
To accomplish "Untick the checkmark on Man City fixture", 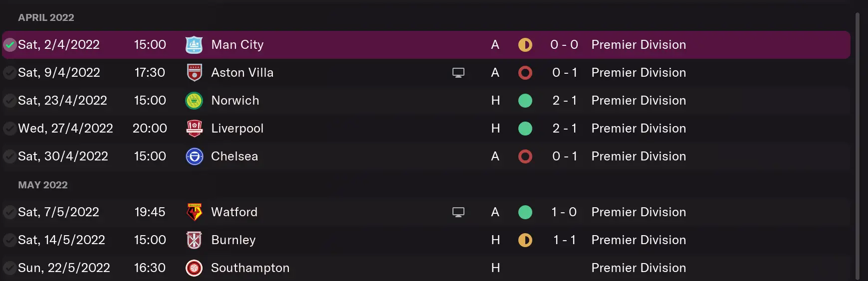I will click(9, 45).
